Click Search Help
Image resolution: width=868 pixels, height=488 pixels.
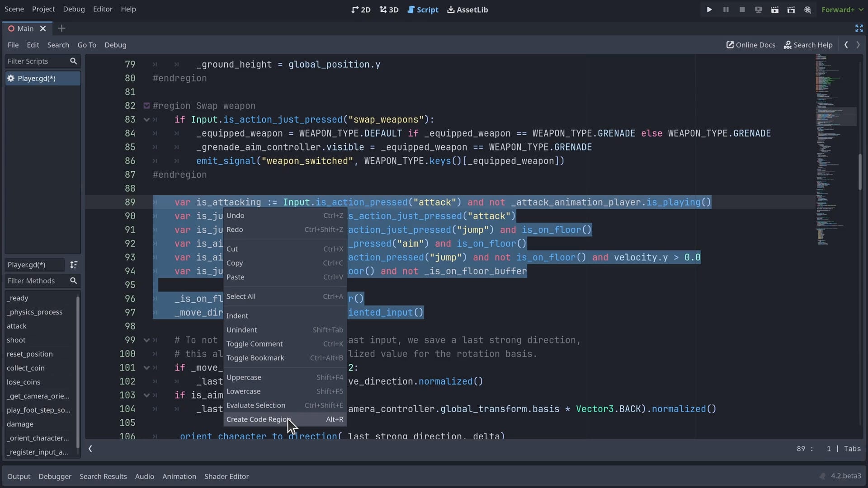pyautogui.click(x=808, y=45)
